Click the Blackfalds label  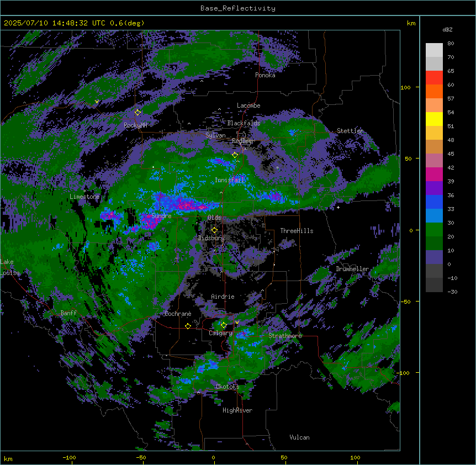[244, 123]
